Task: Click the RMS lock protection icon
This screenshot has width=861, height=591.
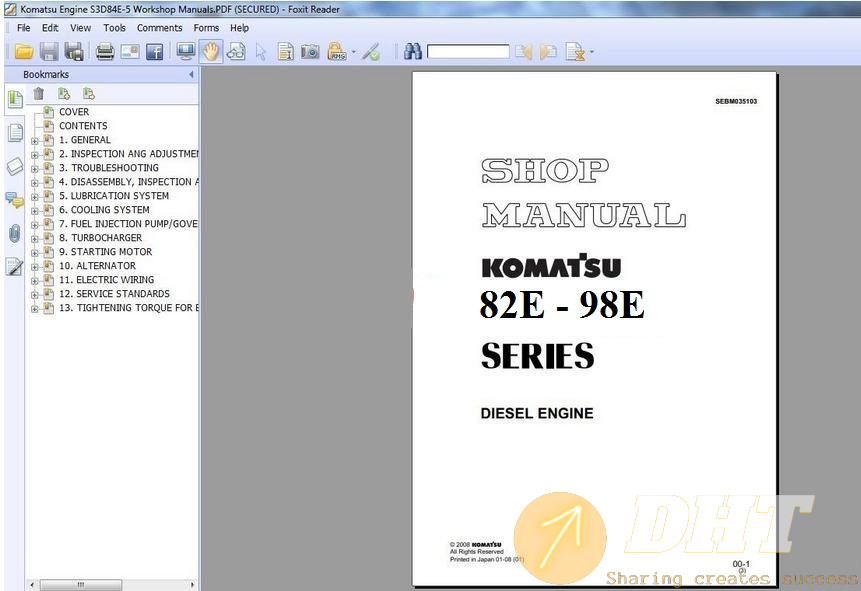Action: click(337, 52)
